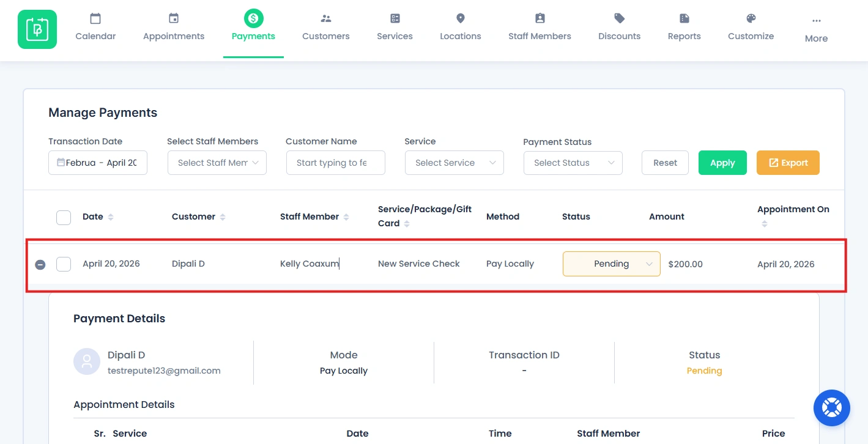Click the Staff Members badge icon
Screen dimensions: 868x444
click(540, 18)
